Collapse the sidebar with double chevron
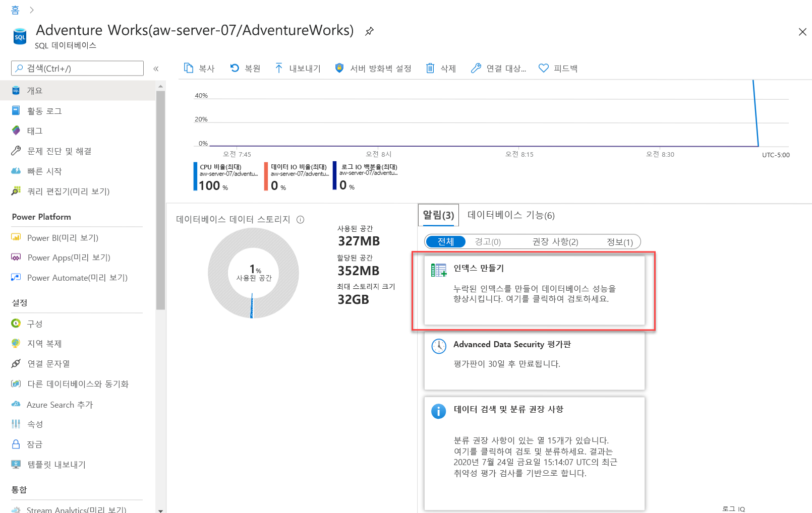The width and height of the screenshot is (812, 513). coord(156,69)
